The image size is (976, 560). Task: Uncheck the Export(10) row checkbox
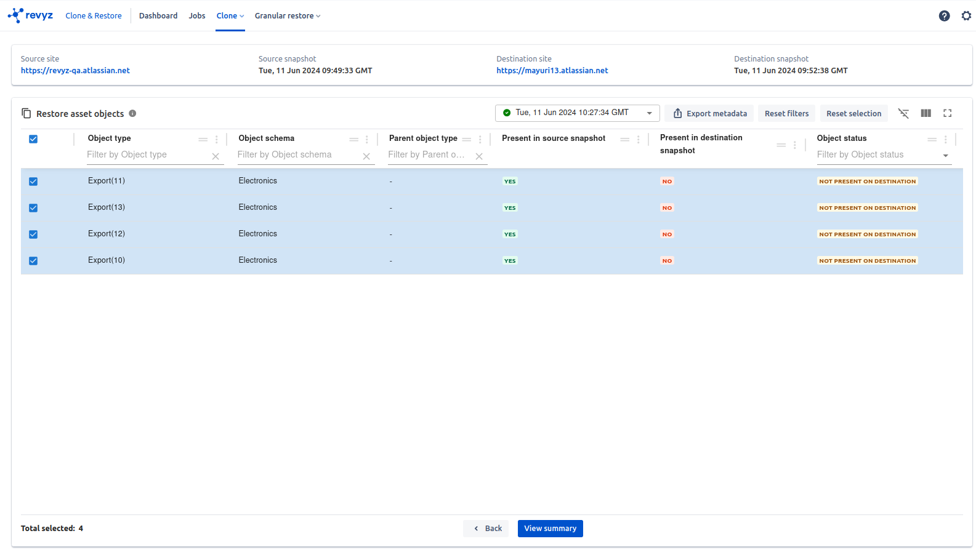tap(33, 261)
